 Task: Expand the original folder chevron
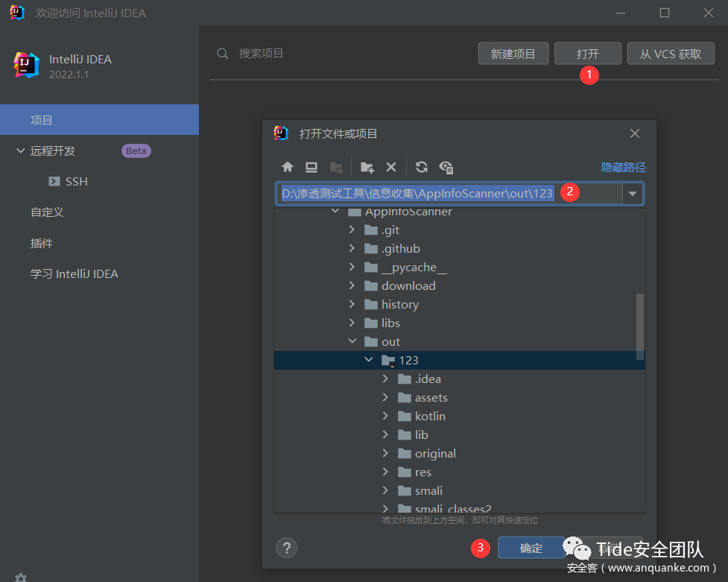coord(385,453)
